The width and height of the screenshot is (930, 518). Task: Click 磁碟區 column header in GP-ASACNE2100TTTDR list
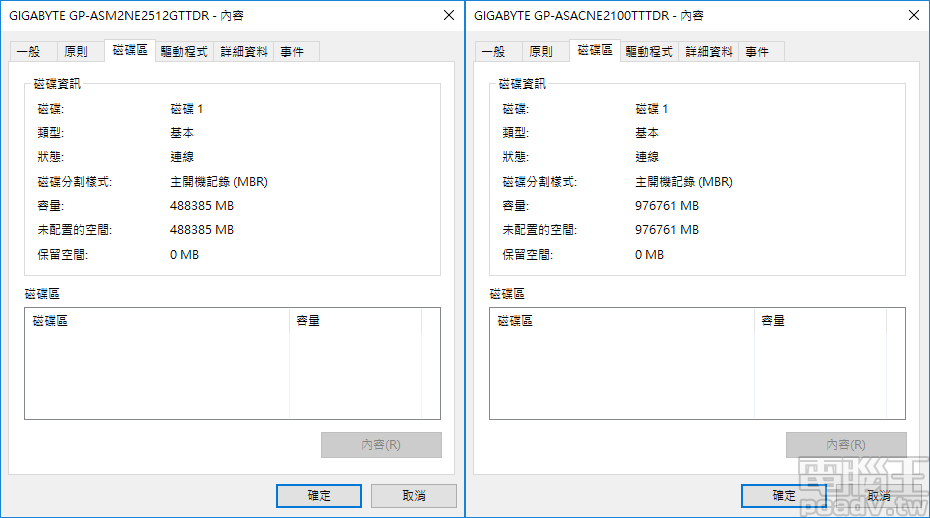[622, 320]
